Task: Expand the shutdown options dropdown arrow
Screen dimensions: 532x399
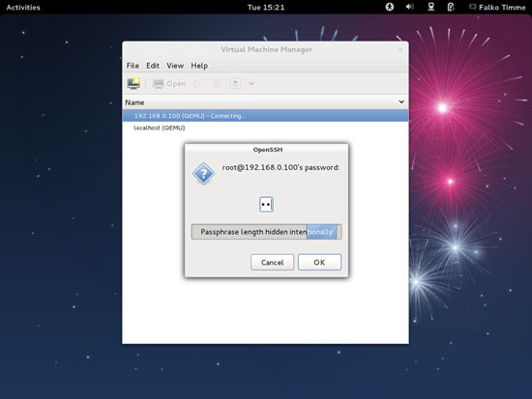Action: point(251,83)
